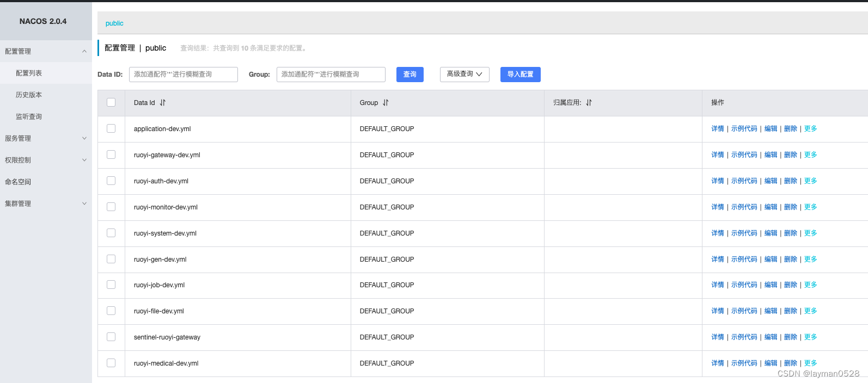The height and width of the screenshot is (383, 868).
Task: Open 示例代码 for ruoyi-gateway-dev.yml
Action: pos(744,155)
